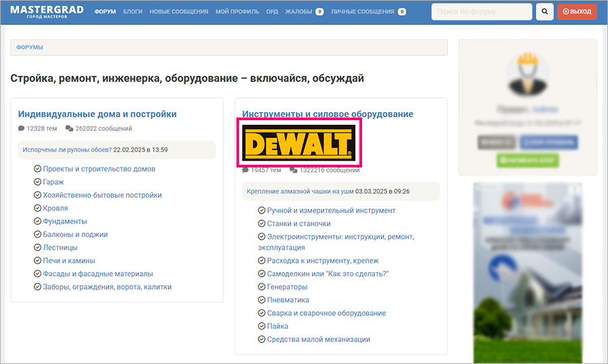The image size is (608, 364).
Task: Click the Форумы breadcrumb link
Action: 30,47
